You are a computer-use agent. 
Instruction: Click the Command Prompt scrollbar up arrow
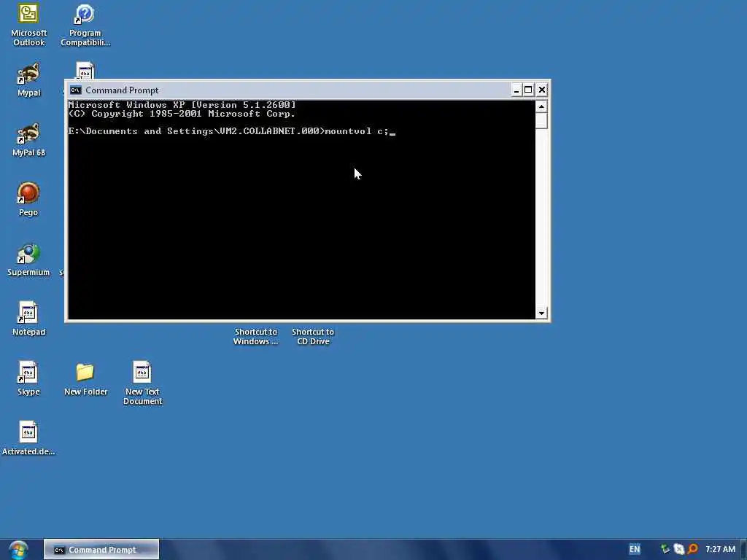coord(541,106)
